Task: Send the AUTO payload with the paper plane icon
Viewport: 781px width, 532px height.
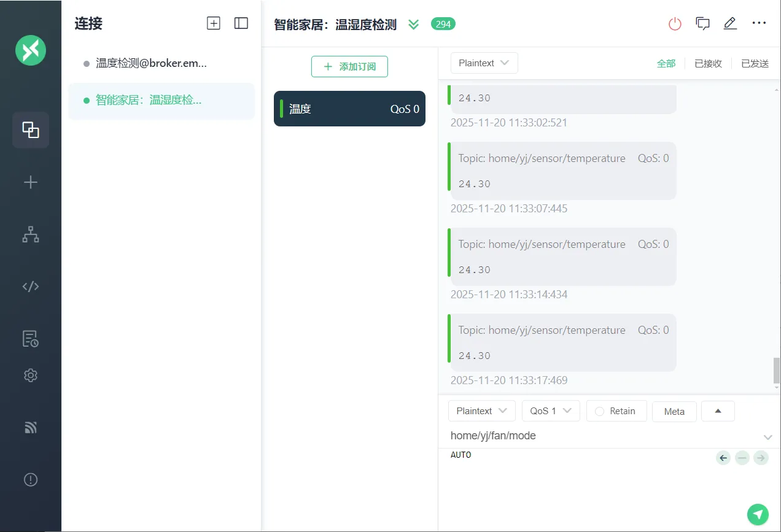Action: coord(758,514)
